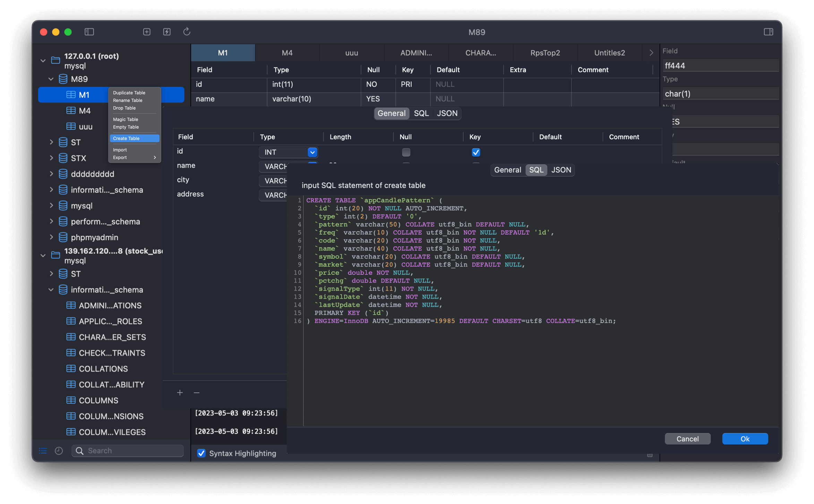This screenshot has height=504, width=814.
Task: Click the ADMINI...ATIONS table icon
Action: 71,305
